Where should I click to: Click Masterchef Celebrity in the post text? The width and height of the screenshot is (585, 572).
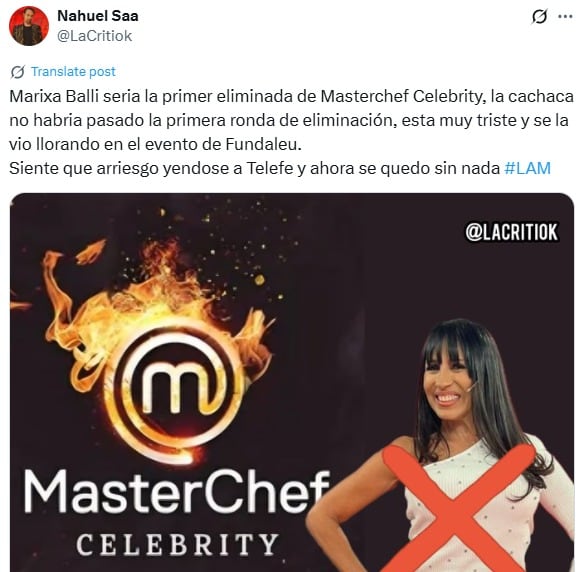click(401, 97)
